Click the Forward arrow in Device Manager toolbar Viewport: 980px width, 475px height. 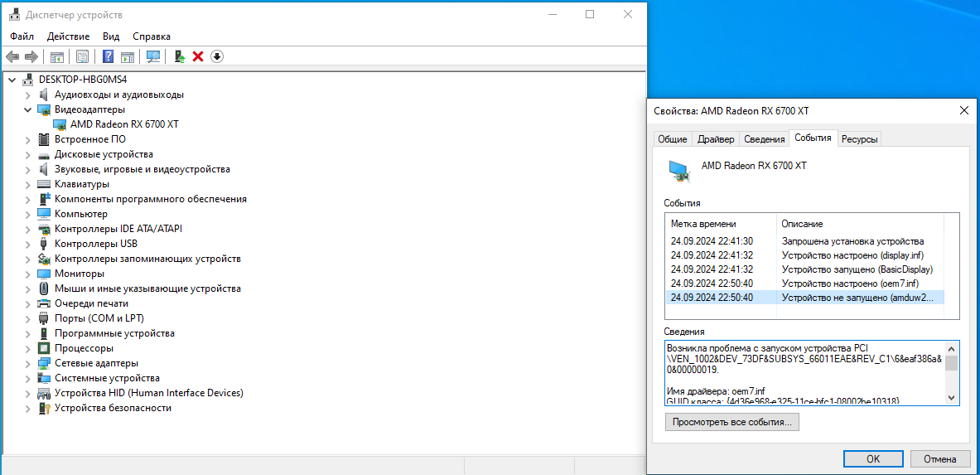[31, 57]
